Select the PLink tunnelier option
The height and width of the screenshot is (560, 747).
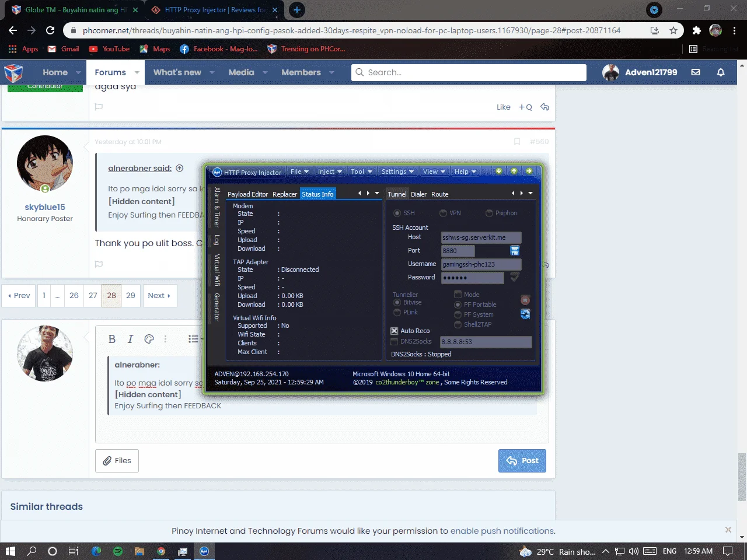[x=397, y=312]
